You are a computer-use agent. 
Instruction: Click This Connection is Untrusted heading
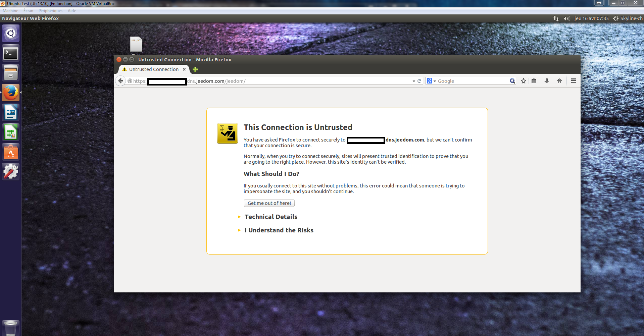coord(298,127)
